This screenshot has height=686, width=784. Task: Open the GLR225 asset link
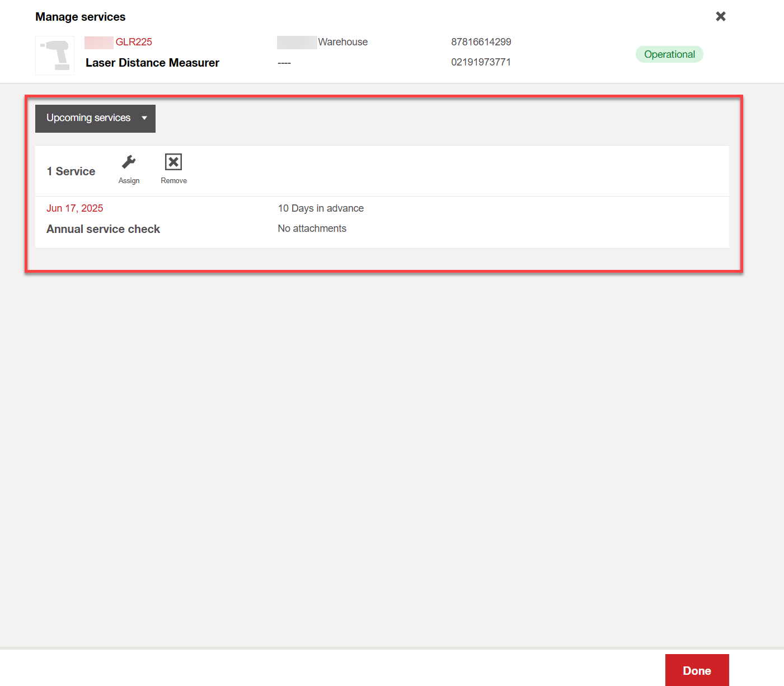point(134,42)
